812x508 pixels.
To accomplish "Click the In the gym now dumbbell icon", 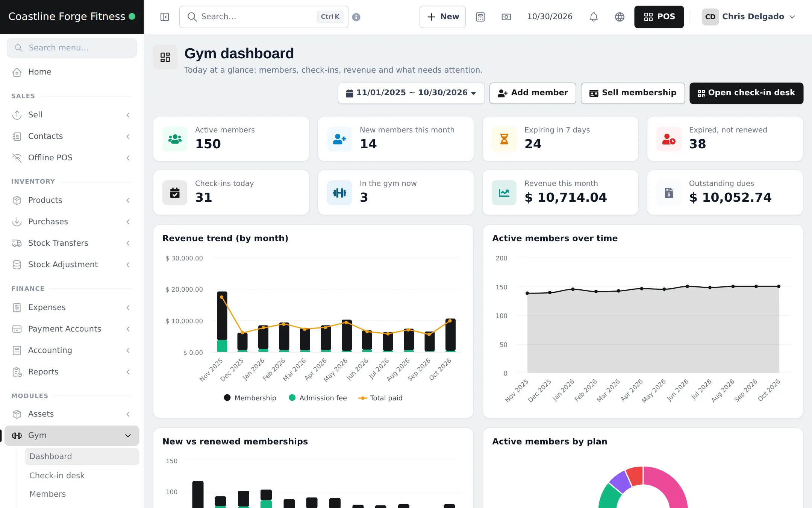I will [339, 193].
